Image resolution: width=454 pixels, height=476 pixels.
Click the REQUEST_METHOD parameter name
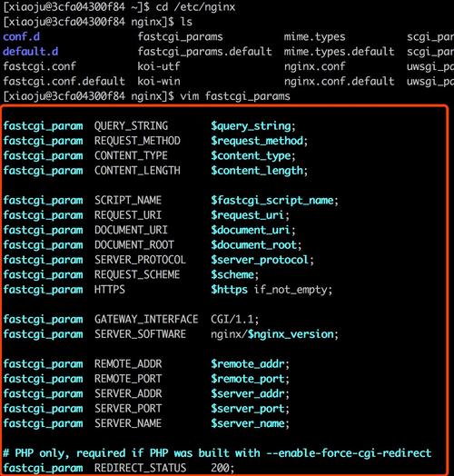click(x=137, y=141)
